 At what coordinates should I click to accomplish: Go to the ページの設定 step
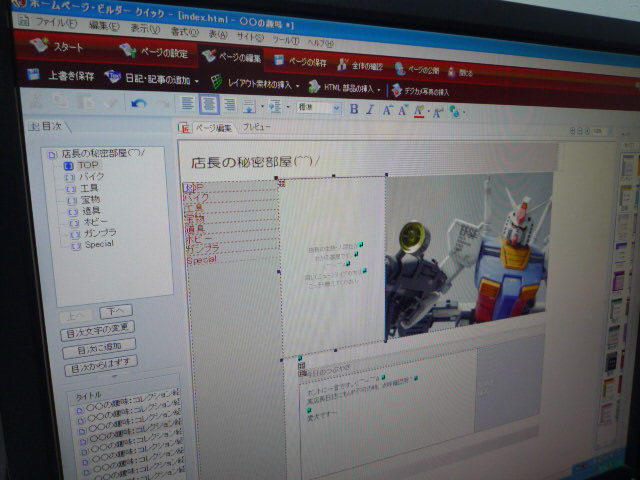[x=153, y=52]
